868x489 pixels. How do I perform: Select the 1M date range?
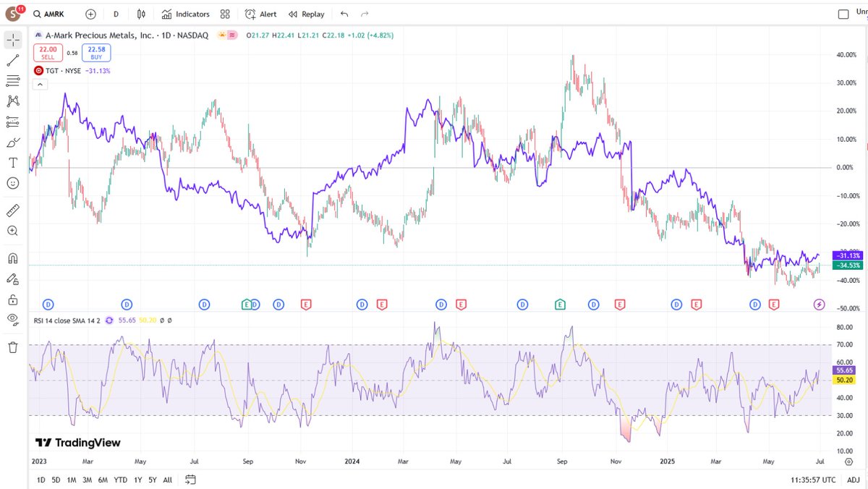click(x=72, y=480)
